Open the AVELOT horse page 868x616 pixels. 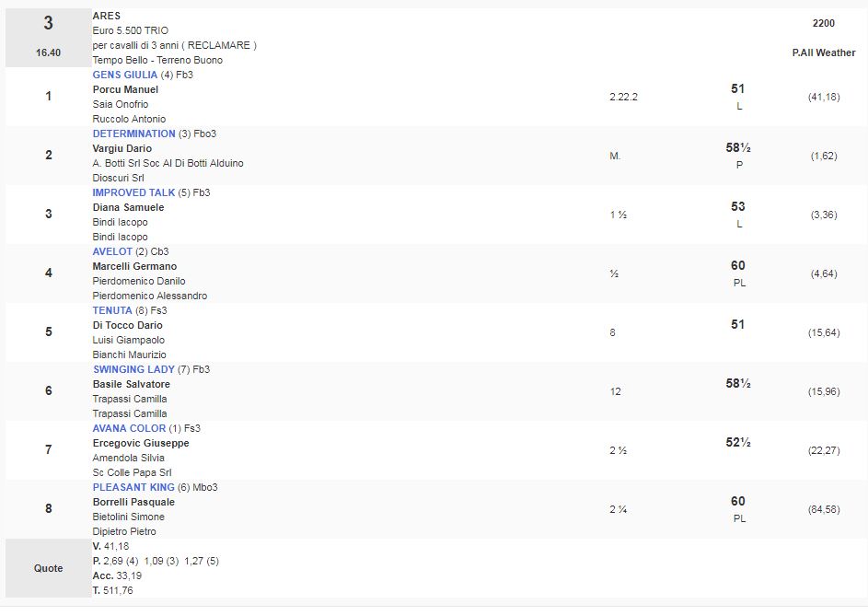(x=112, y=251)
